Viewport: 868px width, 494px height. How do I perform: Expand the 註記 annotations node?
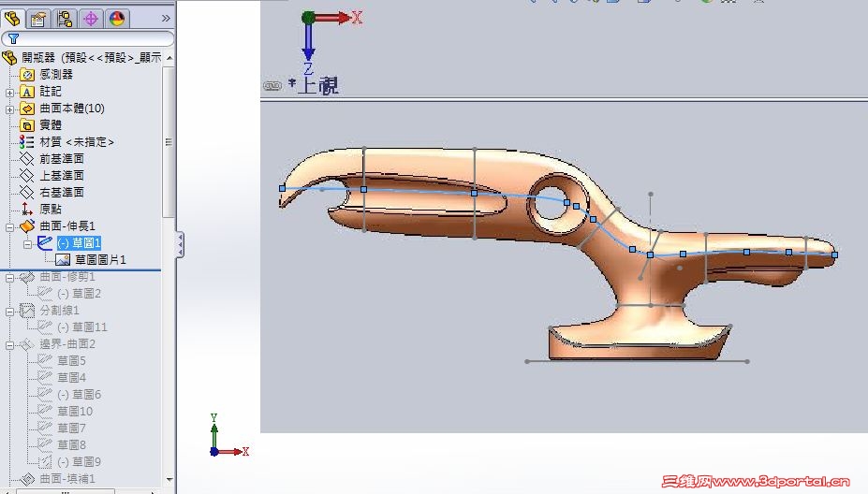[9, 93]
